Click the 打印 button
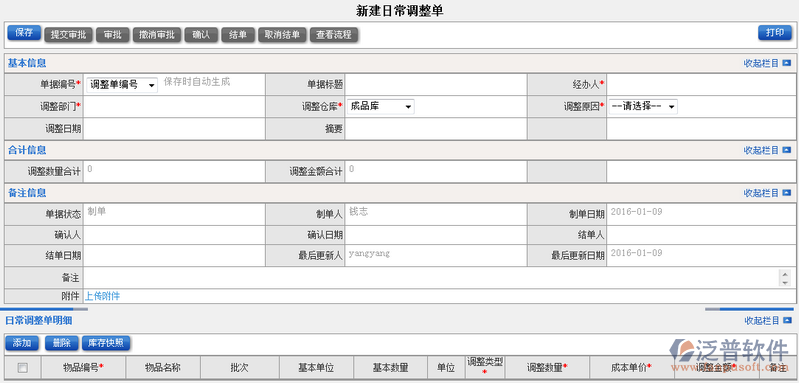799x383 pixels. (x=775, y=33)
